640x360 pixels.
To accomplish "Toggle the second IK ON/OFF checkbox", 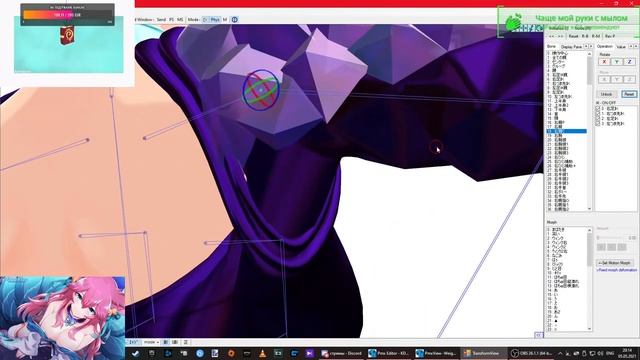I will pyautogui.click(x=598, y=113).
